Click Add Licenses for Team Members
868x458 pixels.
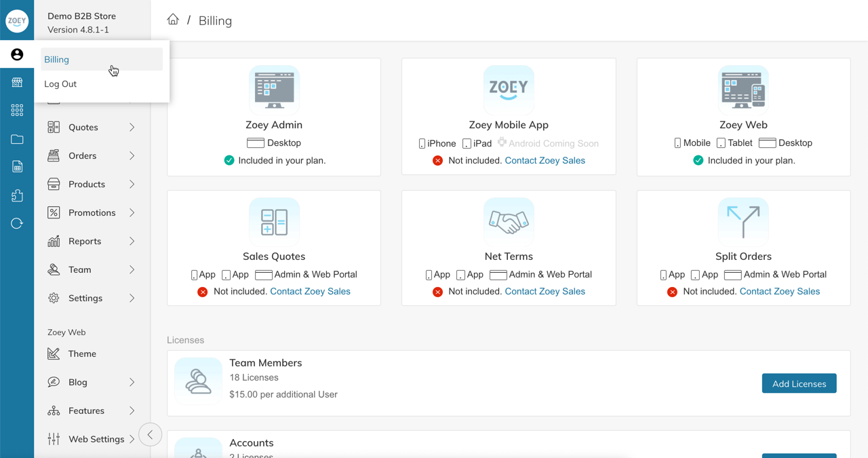799,383
